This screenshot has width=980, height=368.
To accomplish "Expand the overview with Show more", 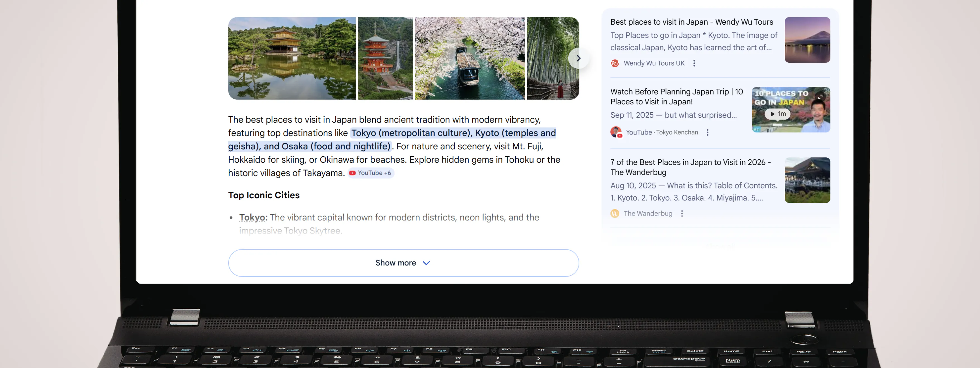I will click(x=396, y=263).
